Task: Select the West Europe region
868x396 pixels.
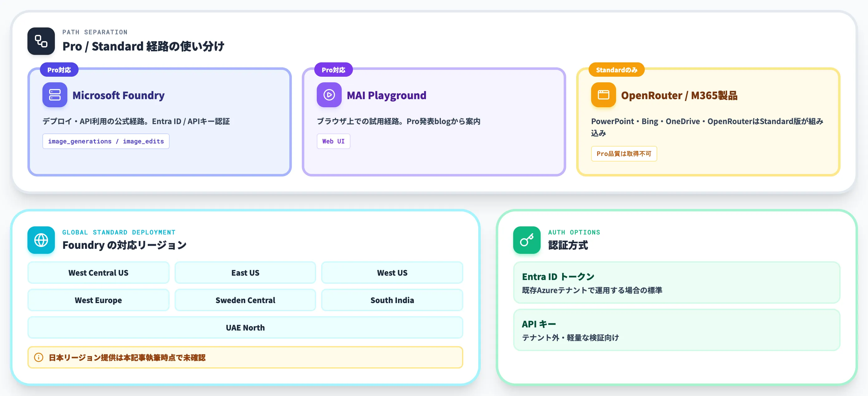Action: (99, 300)
